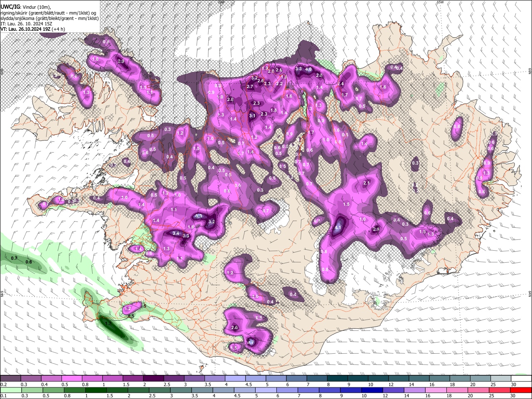Image resolution: width=532 pixels, height=399 pixels.
Task: Select the 1.7 rain value in the dark green streak
Action: point(108,323)
